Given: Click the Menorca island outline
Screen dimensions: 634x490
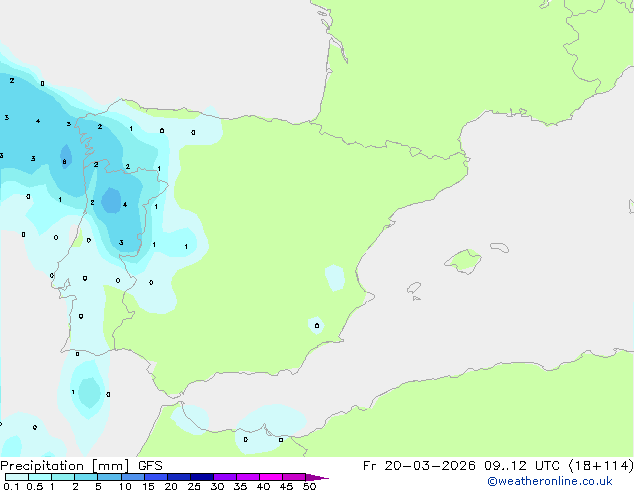Looking at the screenshot, I should click(499, 247).
